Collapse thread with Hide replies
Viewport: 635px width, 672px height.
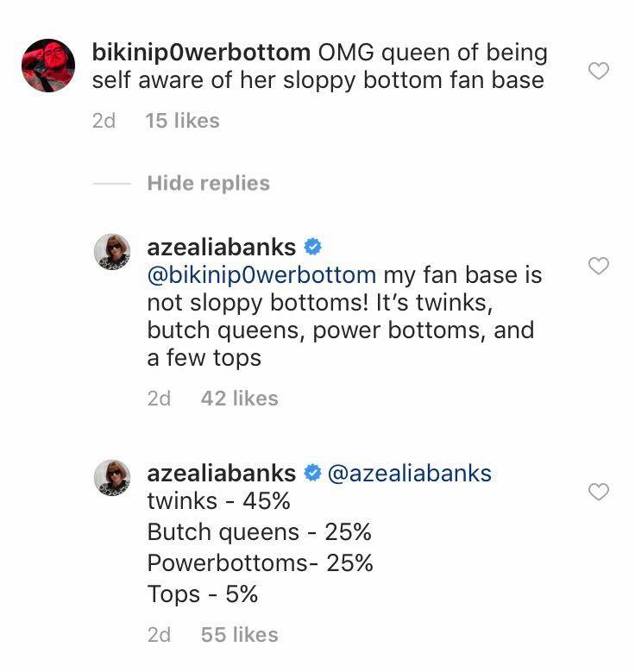point(208,183)
